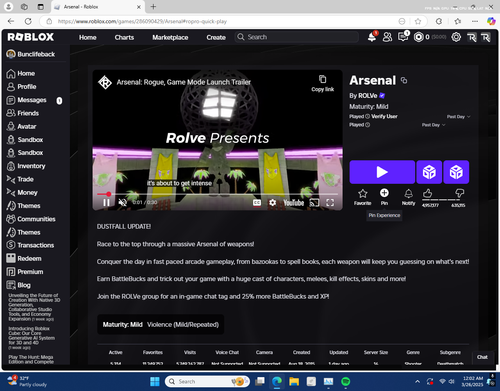This screenshot has width=500, height=391.
Task: Open the ROLVe creator link
Action: (x=368, y=96)
